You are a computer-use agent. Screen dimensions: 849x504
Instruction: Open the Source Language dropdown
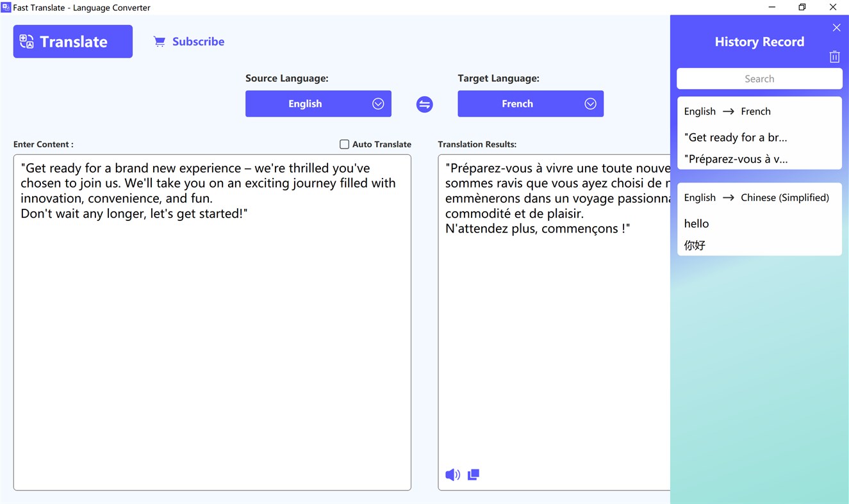pos(318,104)
